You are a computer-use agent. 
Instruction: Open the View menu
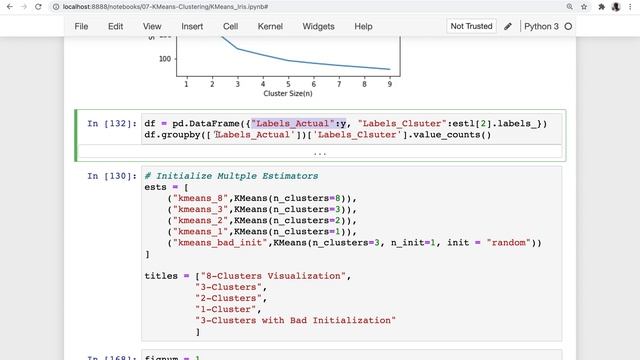click(152, 27)
